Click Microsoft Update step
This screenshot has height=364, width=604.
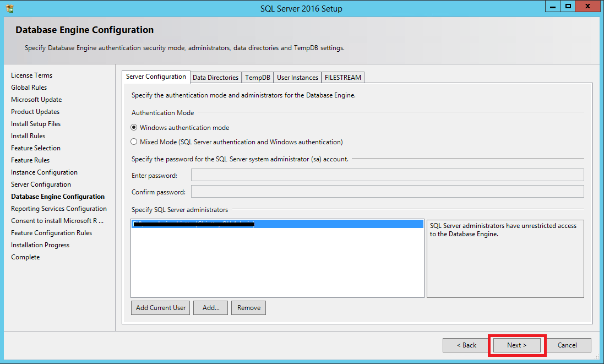[x=36, y=100]
